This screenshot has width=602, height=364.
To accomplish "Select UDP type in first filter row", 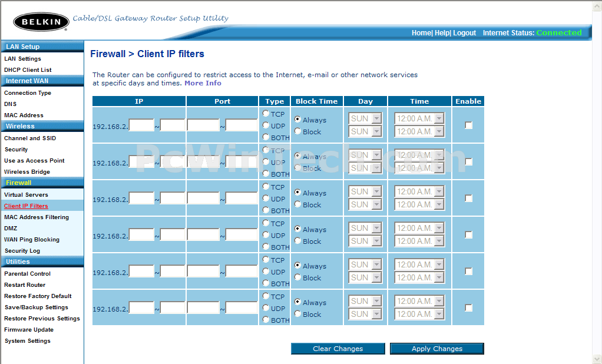I will pos(266,125).
